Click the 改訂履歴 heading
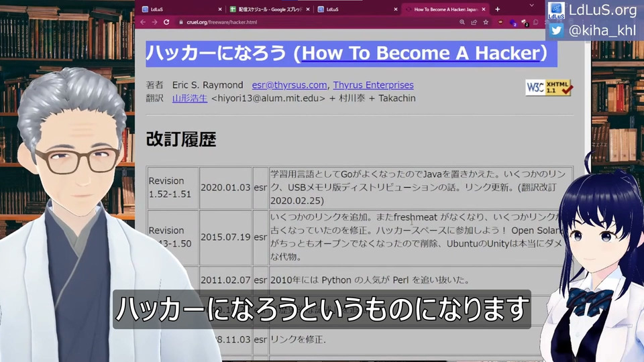Image resolution: width=644 pixels, height=362 pixels. 181,139
